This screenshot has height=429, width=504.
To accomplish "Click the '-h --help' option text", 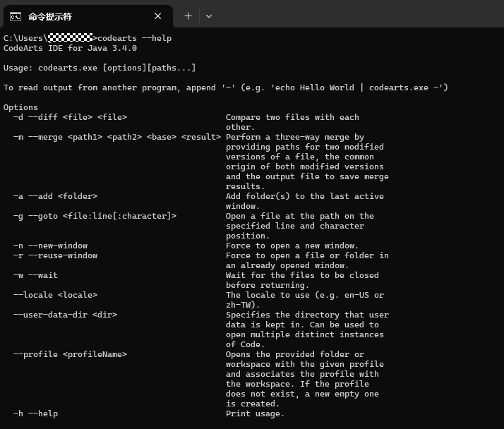I will pos(35,413).
